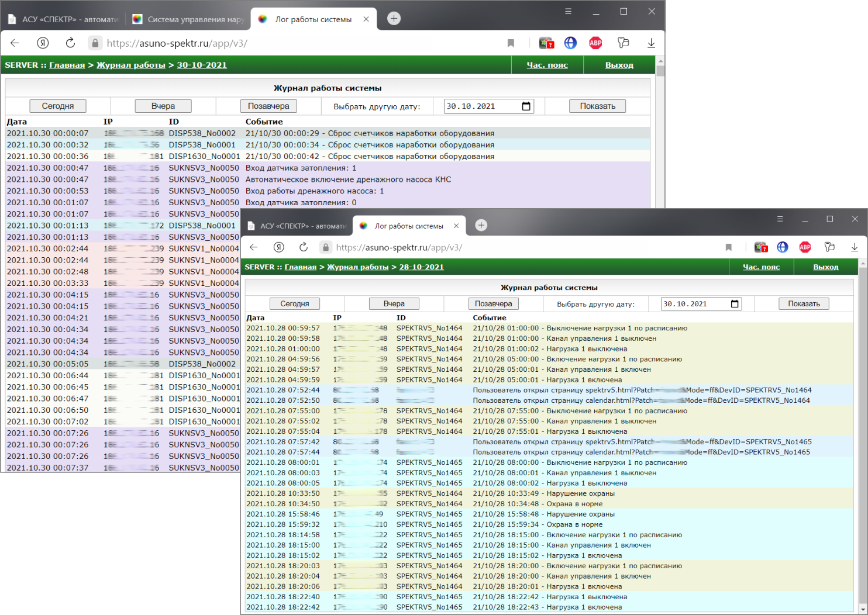
Task: Switch to 'Система управления' tab in rear window
Action: 188,19
